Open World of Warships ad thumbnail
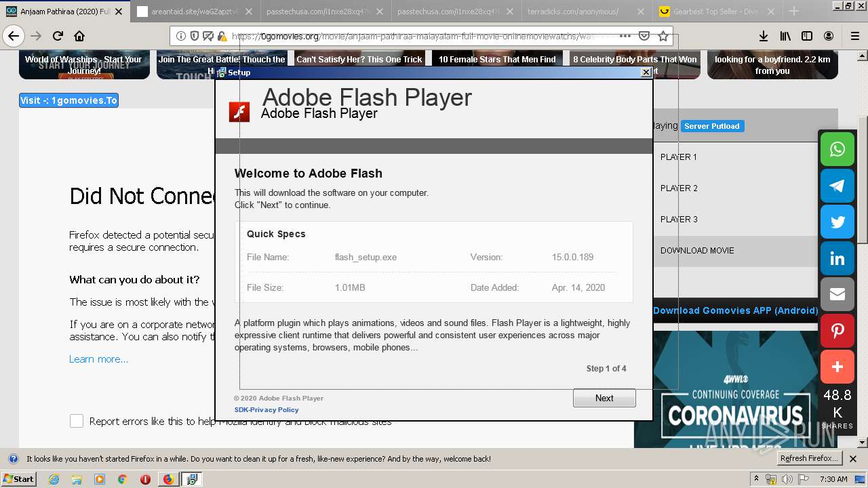 84,65
